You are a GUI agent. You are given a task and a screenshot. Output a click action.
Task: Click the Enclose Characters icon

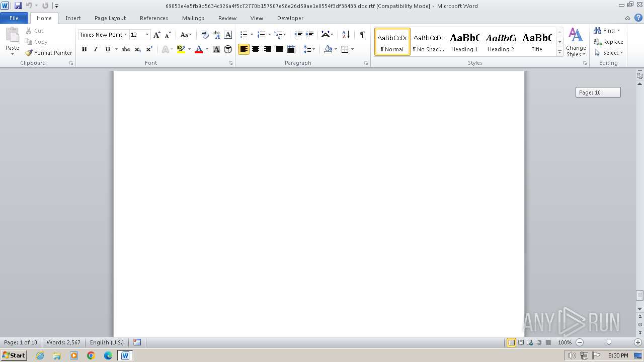[228, 49]
